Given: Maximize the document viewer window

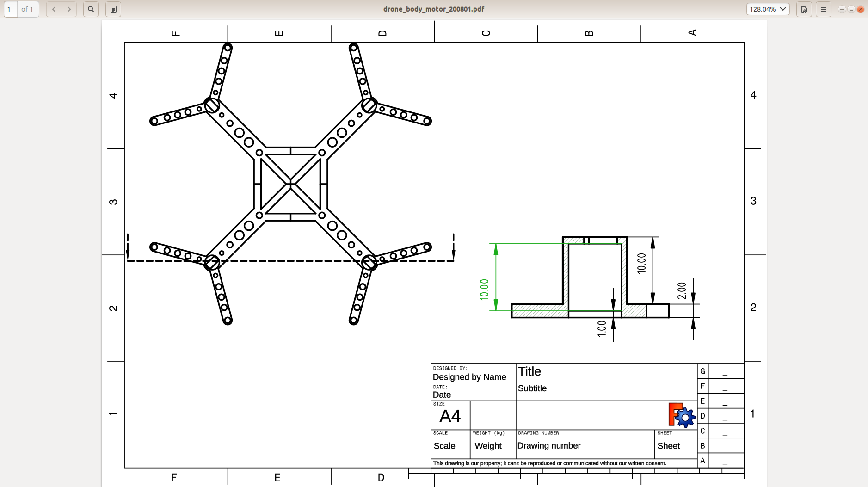Looking at the screenshot, I should point(851,9).
